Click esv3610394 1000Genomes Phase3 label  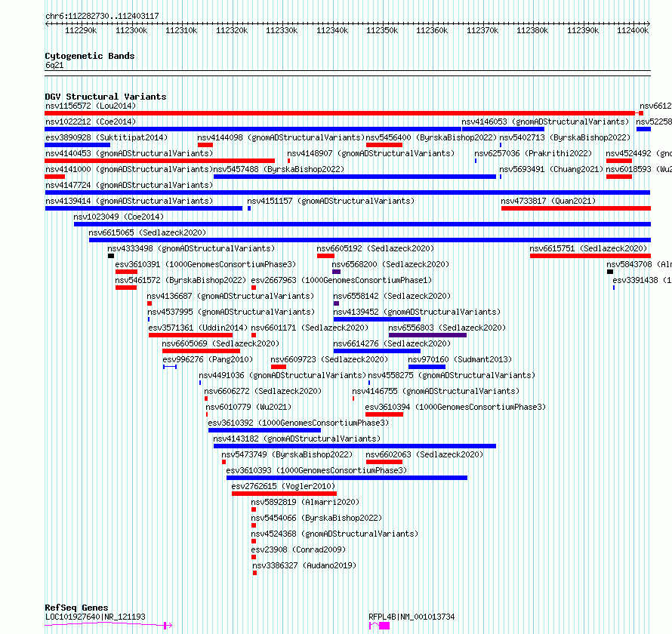pyautogui.click(x=455, y=407)
